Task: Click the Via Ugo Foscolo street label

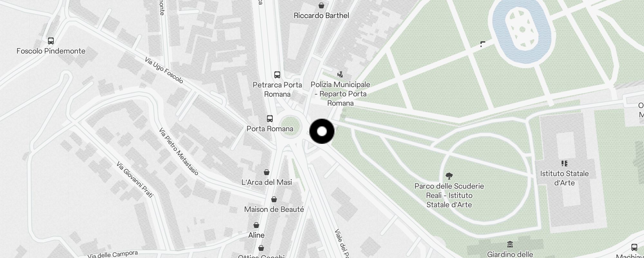Action: (x=164, y=70)
